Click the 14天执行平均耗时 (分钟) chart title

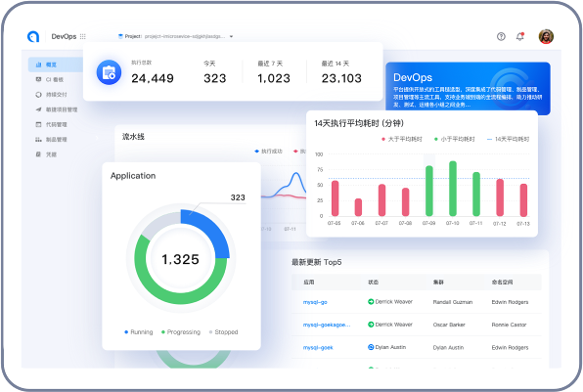[359, 123]
